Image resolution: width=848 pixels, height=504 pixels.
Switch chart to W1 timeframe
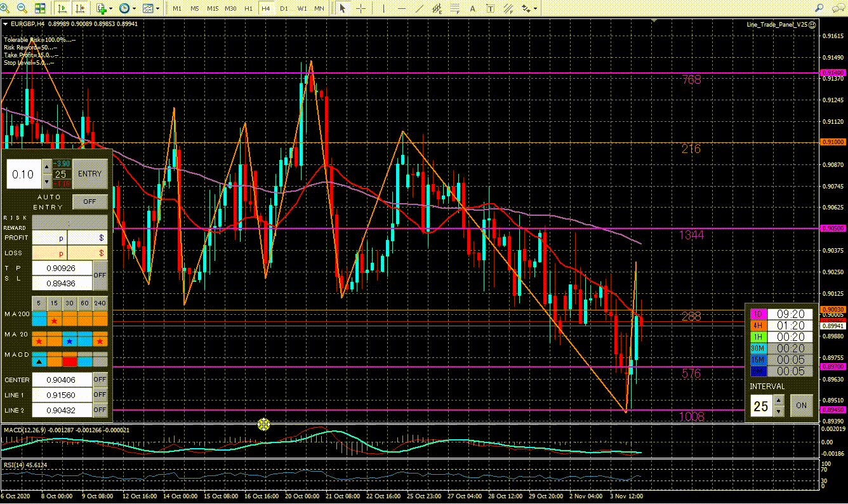point(301,8)
